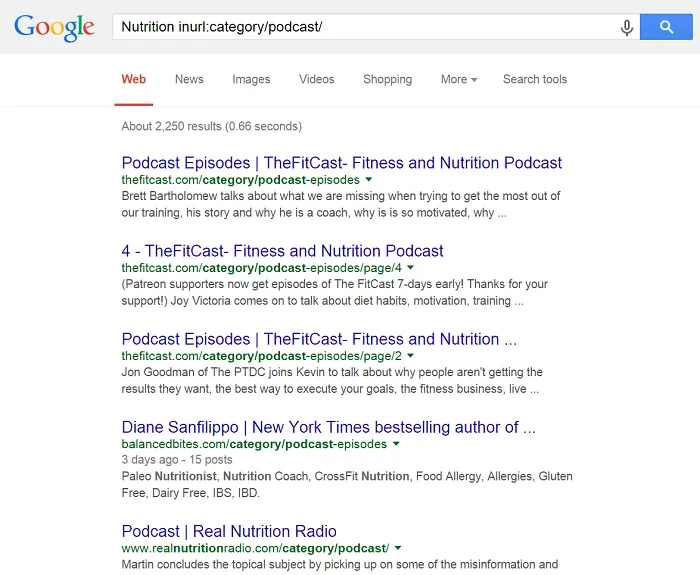The height and width of the screenshot is (575, 700).
Task: Switch to the Images tab
Action: [251, 79]
